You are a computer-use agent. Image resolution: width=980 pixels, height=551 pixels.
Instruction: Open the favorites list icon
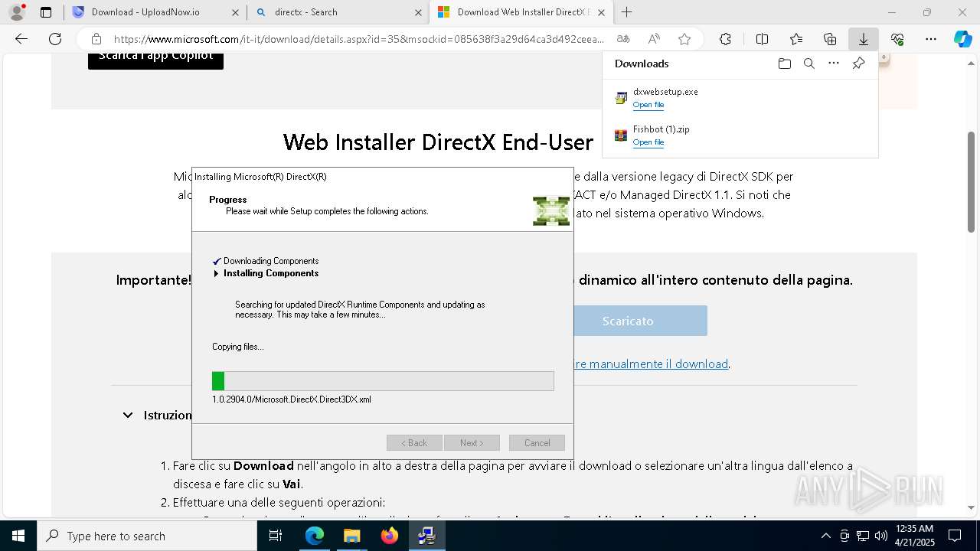(x=796, y=39)
